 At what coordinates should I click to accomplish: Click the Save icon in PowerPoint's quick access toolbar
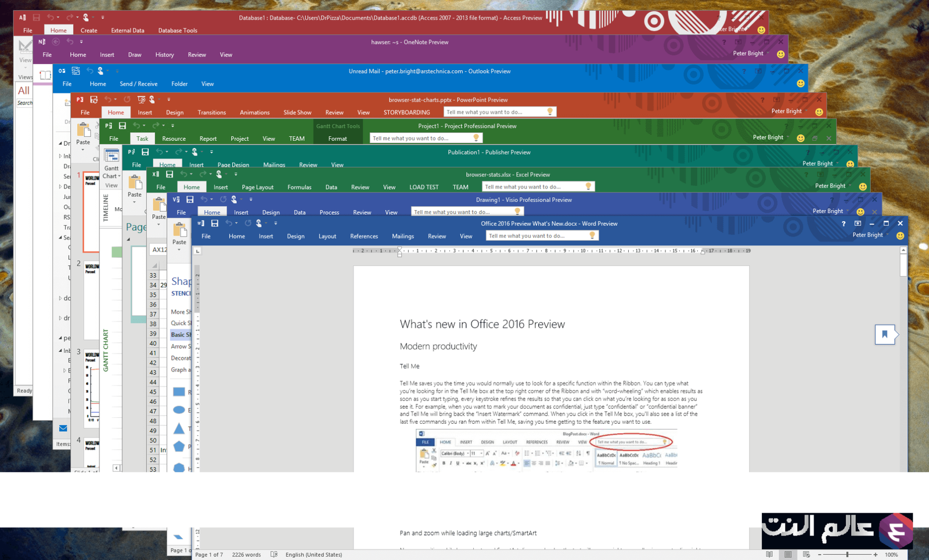pos(94,100)
